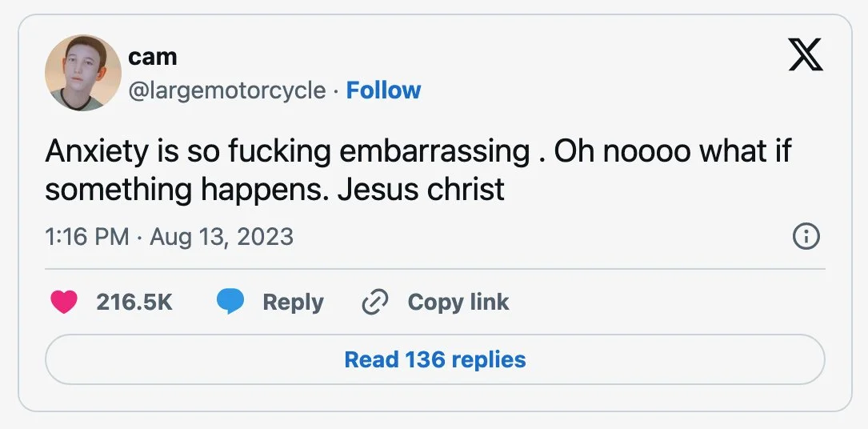Viewport: 868px width, 429px height.
Task: Open the @largemotorcycle handle link
Action: (226, 90)
